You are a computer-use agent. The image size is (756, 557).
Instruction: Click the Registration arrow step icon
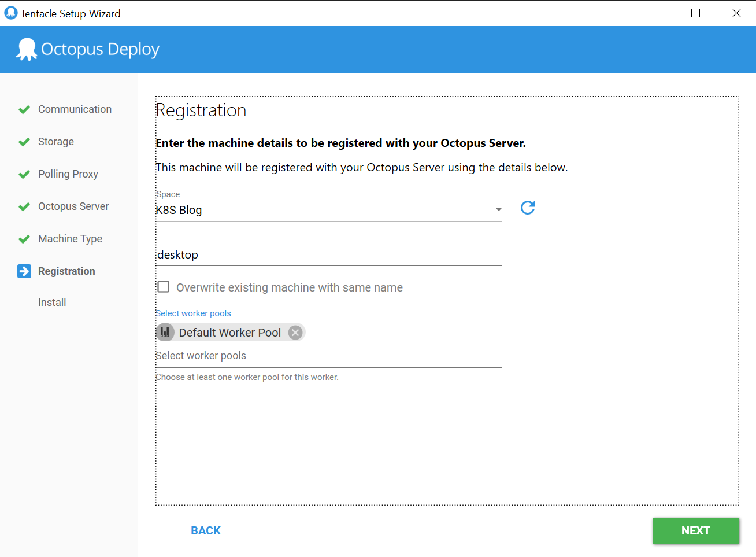24,271
